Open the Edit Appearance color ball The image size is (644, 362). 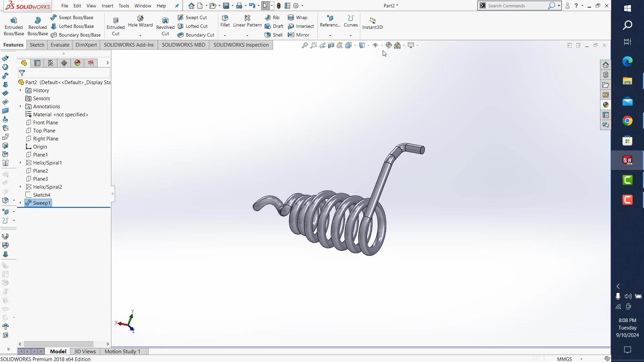388,45
